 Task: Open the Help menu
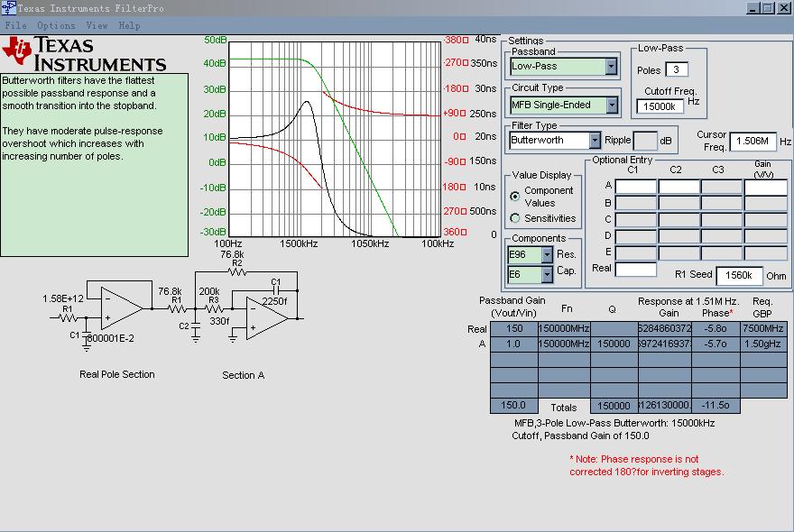129,25
